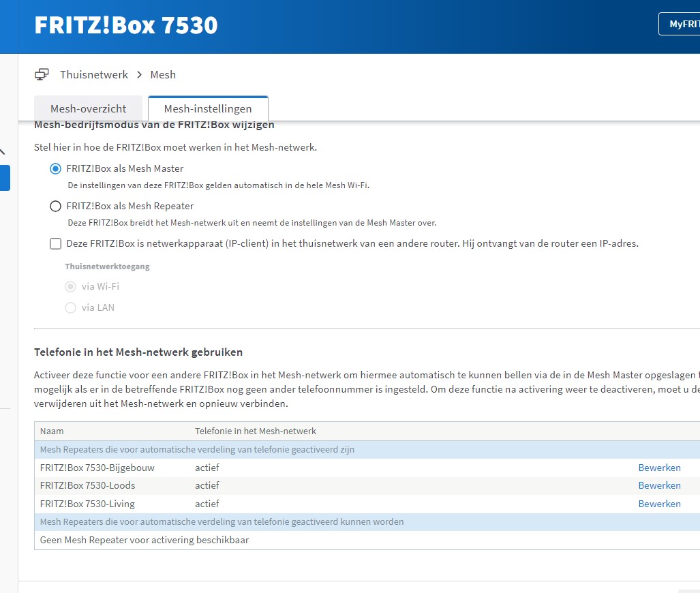This screenshot has height=593, width=700.
Task: Edit the FRITZ!Box 7530-Loods repeater
Action: tap(659, 485)
